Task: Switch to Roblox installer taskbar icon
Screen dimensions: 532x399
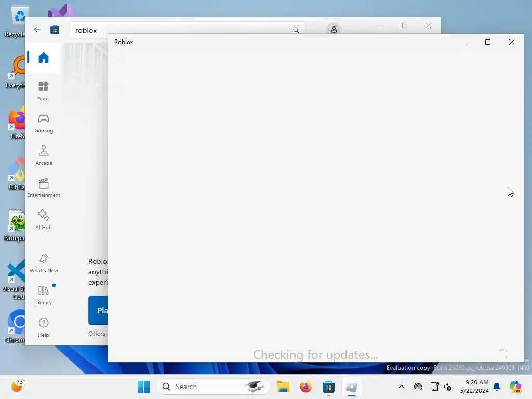Action: 352,387
